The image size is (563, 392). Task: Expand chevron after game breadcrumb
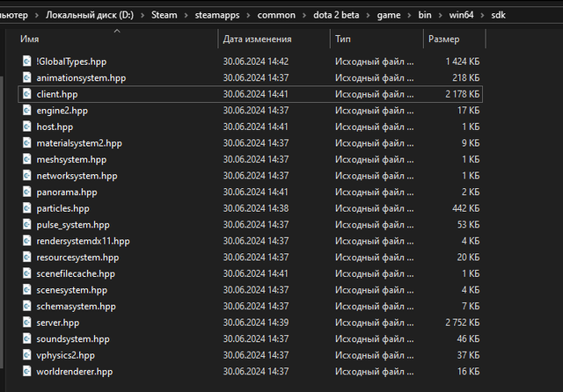point(410,16)
